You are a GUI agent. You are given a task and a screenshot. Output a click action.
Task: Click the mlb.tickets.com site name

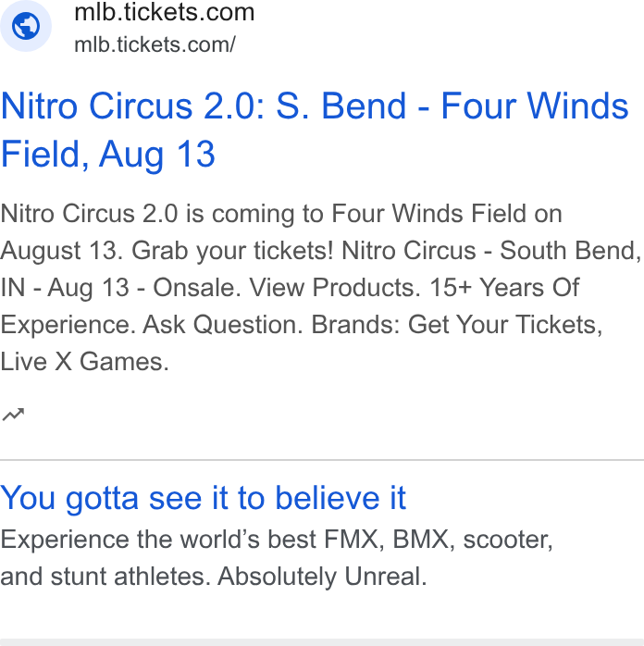tap(165, 12)
